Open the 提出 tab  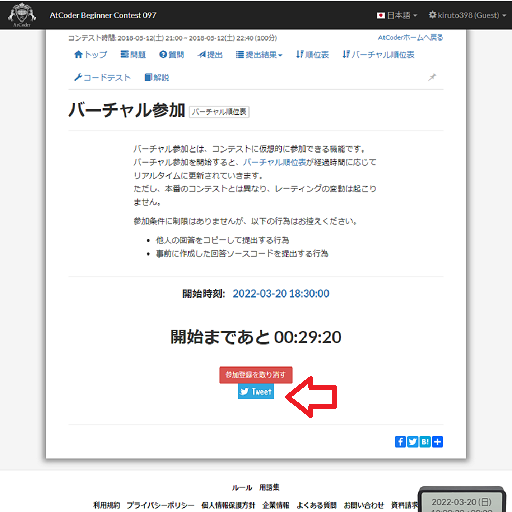[x=210, y=54]
